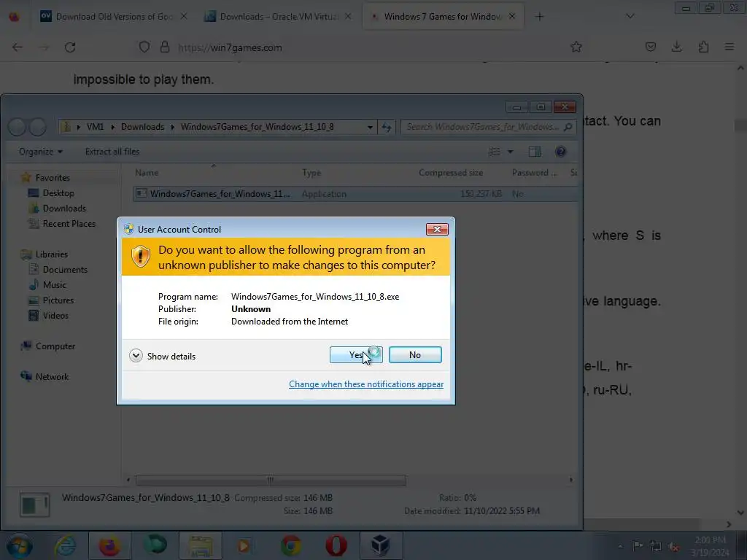Reload the win7games.com page

point(70,47)
